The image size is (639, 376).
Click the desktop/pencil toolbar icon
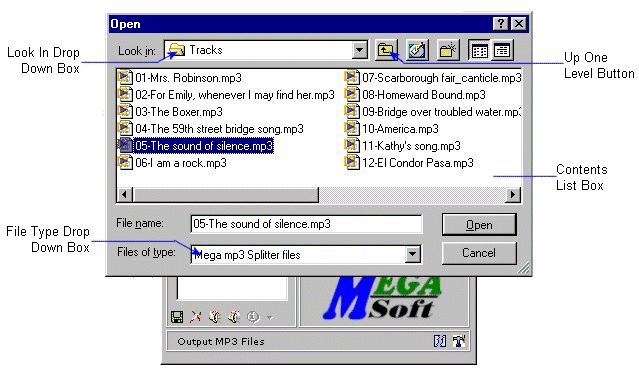[x=416, y=51]
